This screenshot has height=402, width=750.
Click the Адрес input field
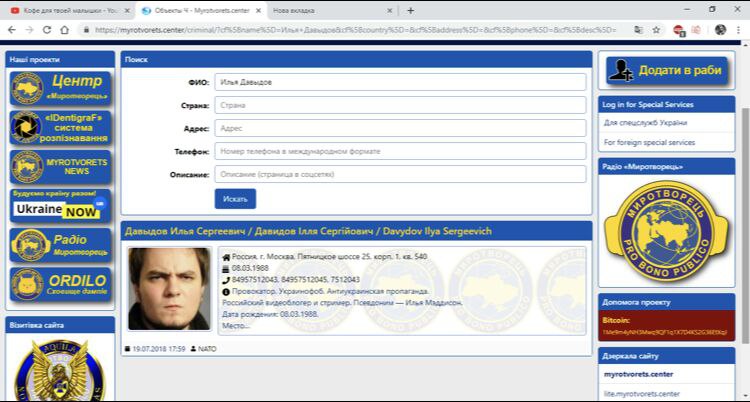pos(400,128)
